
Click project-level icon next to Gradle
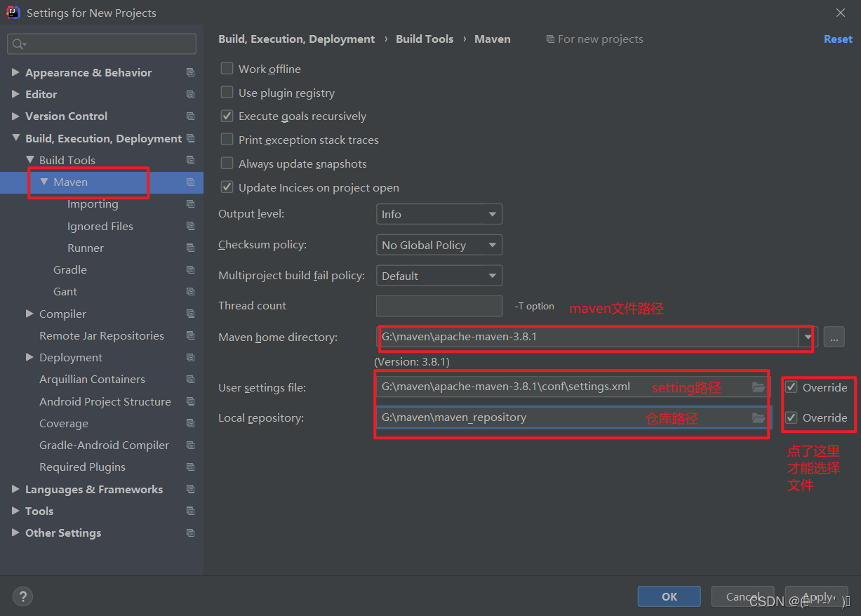(x=190, y=269)
